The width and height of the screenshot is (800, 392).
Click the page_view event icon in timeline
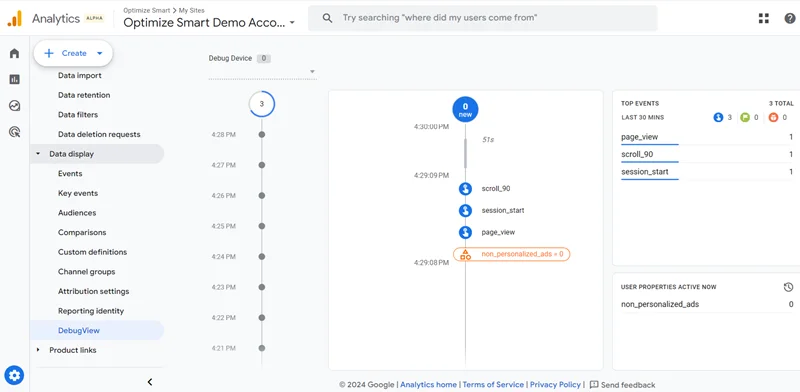[x=465, y=232]
